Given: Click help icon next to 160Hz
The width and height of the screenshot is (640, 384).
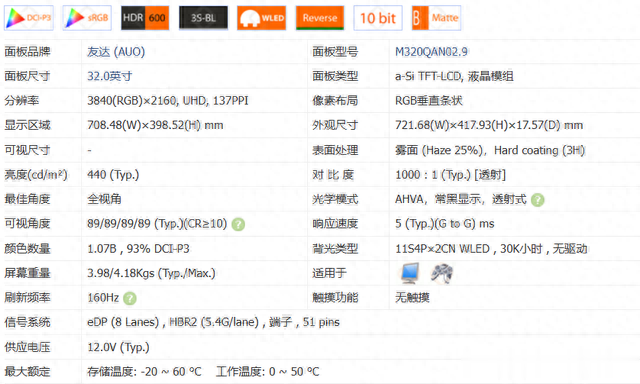Looking at the screenshot, I should [130, 298].
